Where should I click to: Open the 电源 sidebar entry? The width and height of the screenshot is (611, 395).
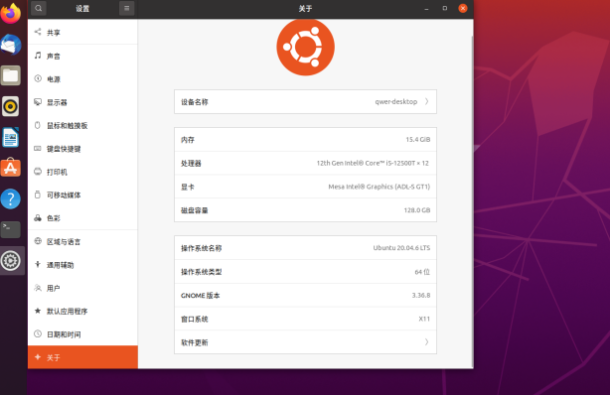(x=83, y=79)
